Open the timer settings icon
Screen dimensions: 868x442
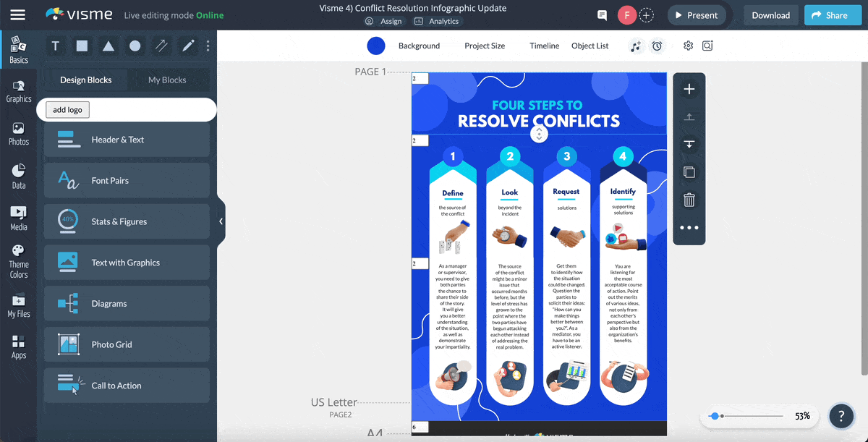pyautogui.click(x=657, y=45)
